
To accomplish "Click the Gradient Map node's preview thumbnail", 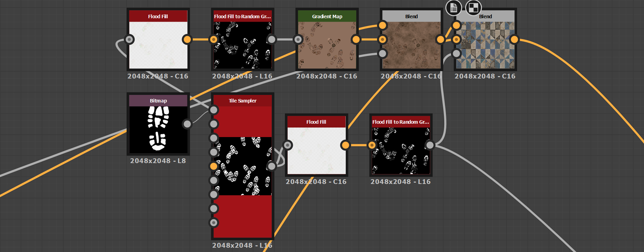I will click(x=327, y=45).
